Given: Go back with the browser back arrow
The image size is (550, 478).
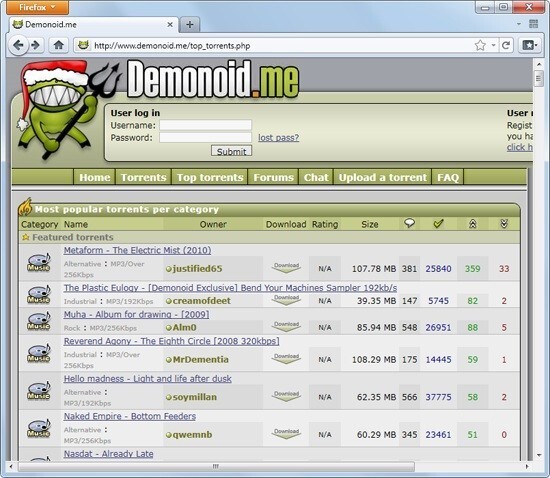Looking at the screenshot, I should click(x=18, y=45).
